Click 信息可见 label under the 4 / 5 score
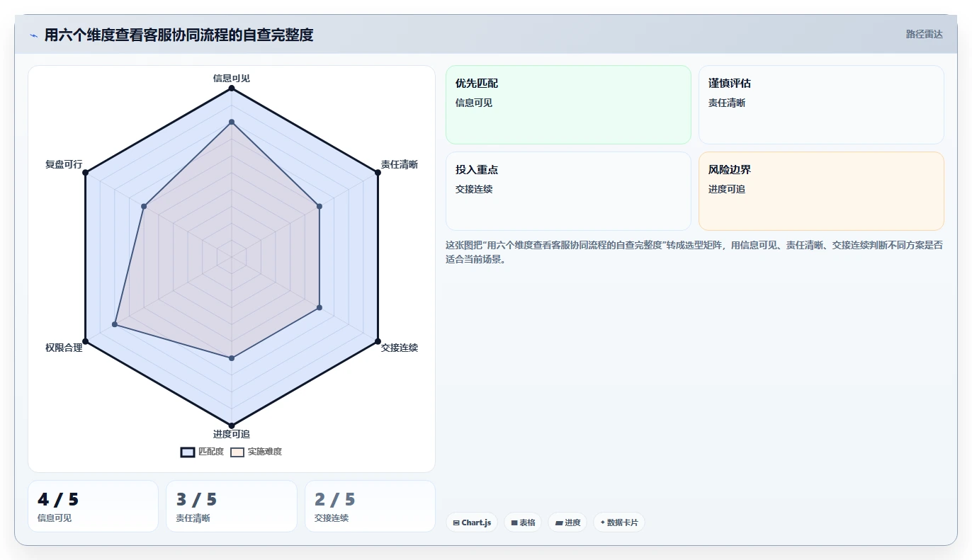The image size is (972, 560). click(55, 518)
